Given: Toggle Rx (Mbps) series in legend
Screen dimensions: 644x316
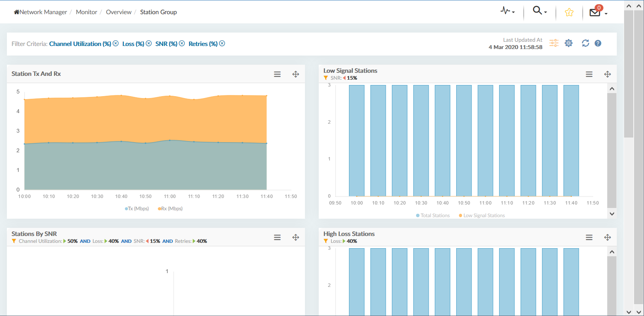Looking at the screenshot, I should [170, 209].
